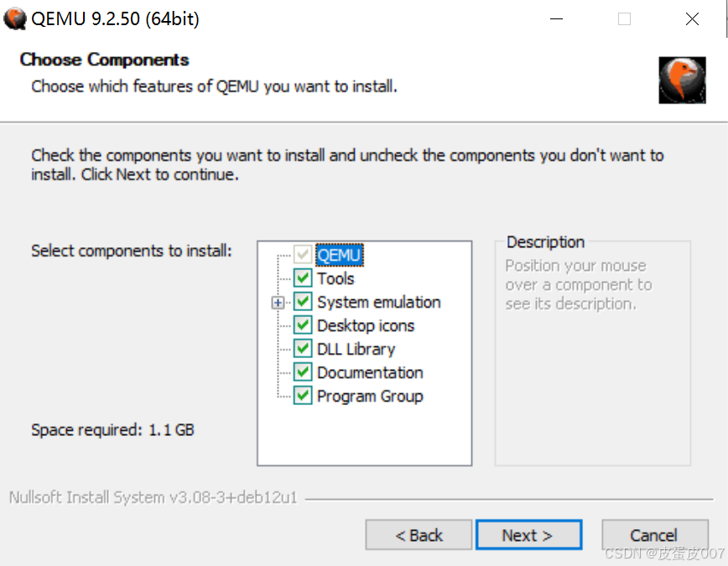Click the Nullsoft Install System version text

pyautogui.click(x=153, y=497)
